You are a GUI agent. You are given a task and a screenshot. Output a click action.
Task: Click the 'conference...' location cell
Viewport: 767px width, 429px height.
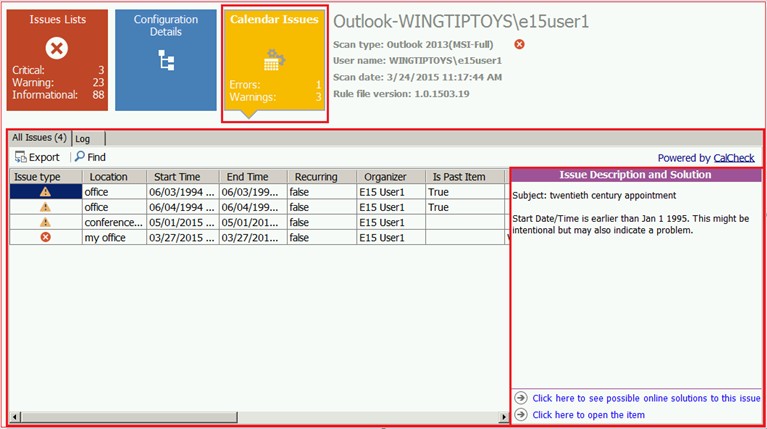114,222
